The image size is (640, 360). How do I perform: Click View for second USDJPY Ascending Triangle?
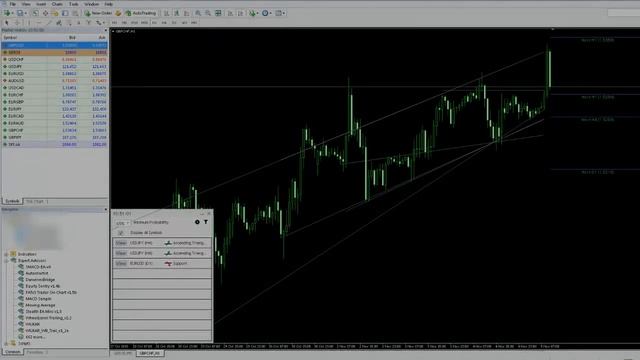[120, 253]
